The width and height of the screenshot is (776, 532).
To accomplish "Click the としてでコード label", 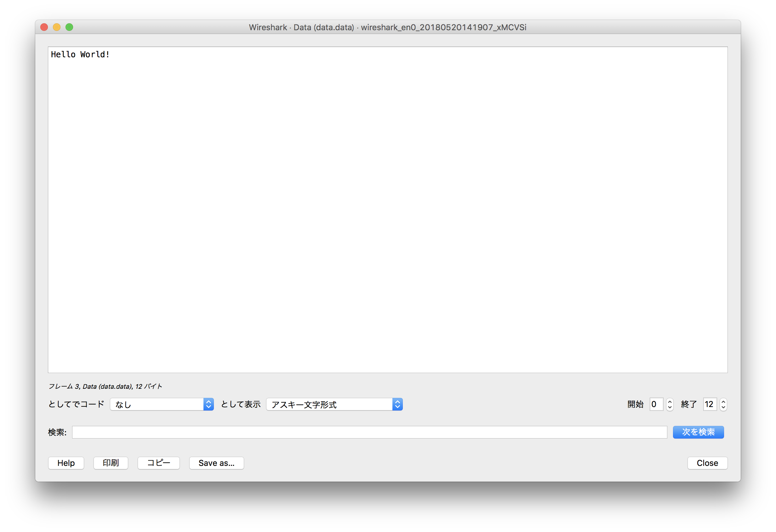I will tap(77, 404).
